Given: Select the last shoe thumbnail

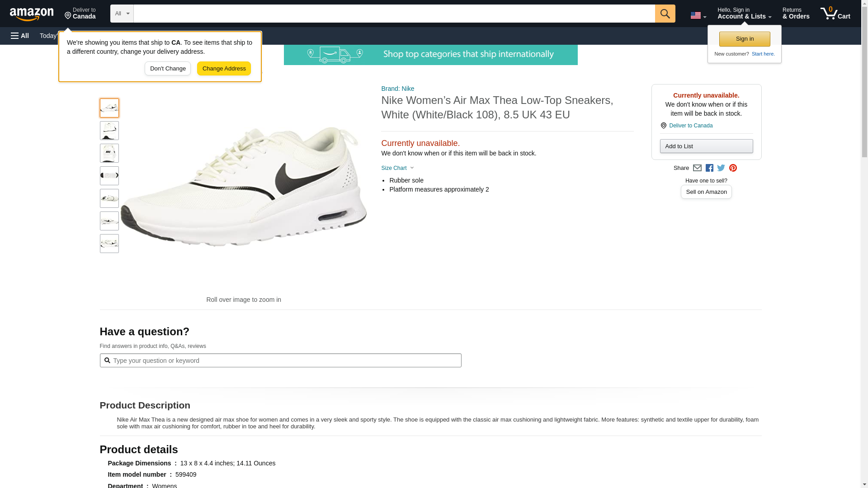Looking at the screenshot, I should point(109,244).
